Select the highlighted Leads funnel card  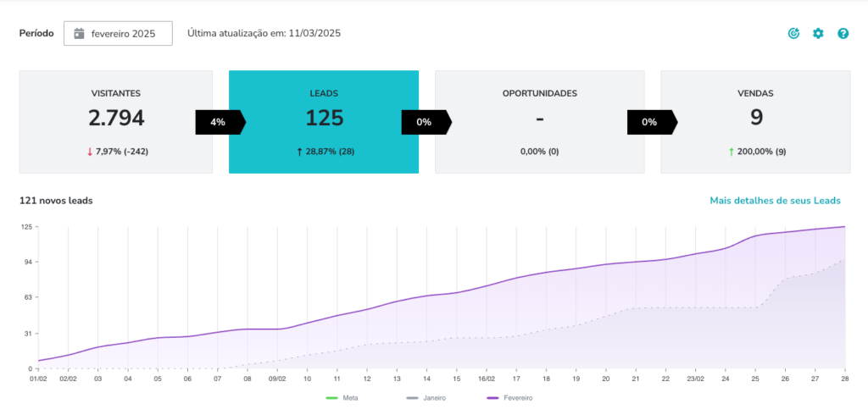click(x=324, y=122)
